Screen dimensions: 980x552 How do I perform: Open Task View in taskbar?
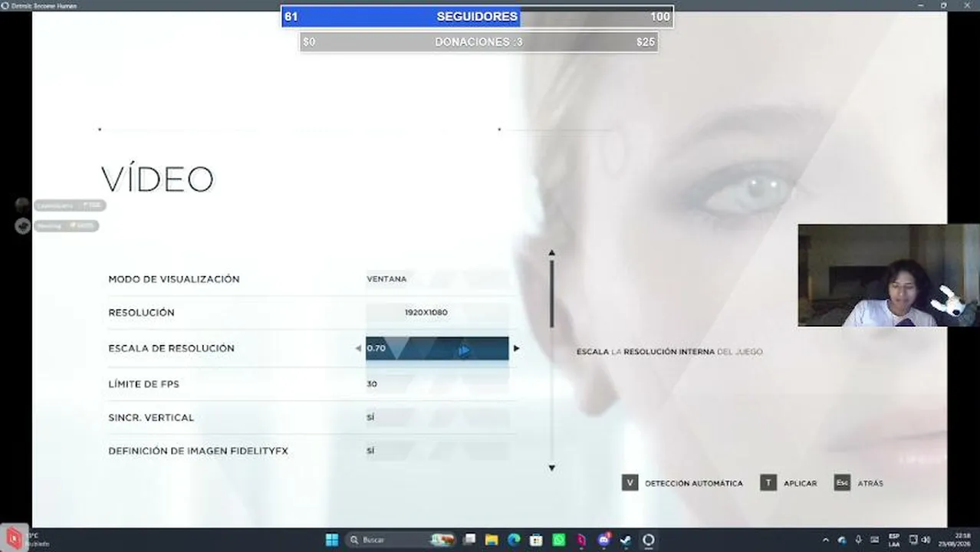[x=470, y=540]
